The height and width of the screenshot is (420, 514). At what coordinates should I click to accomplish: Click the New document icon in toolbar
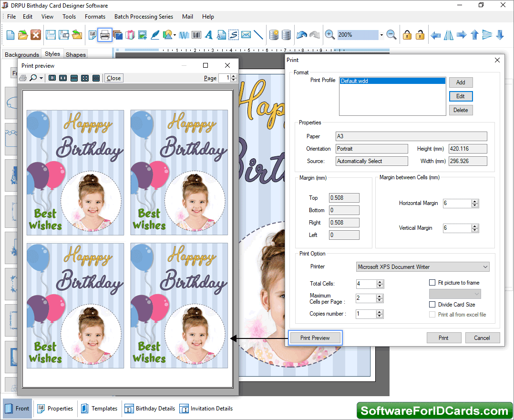coord(10,35)
